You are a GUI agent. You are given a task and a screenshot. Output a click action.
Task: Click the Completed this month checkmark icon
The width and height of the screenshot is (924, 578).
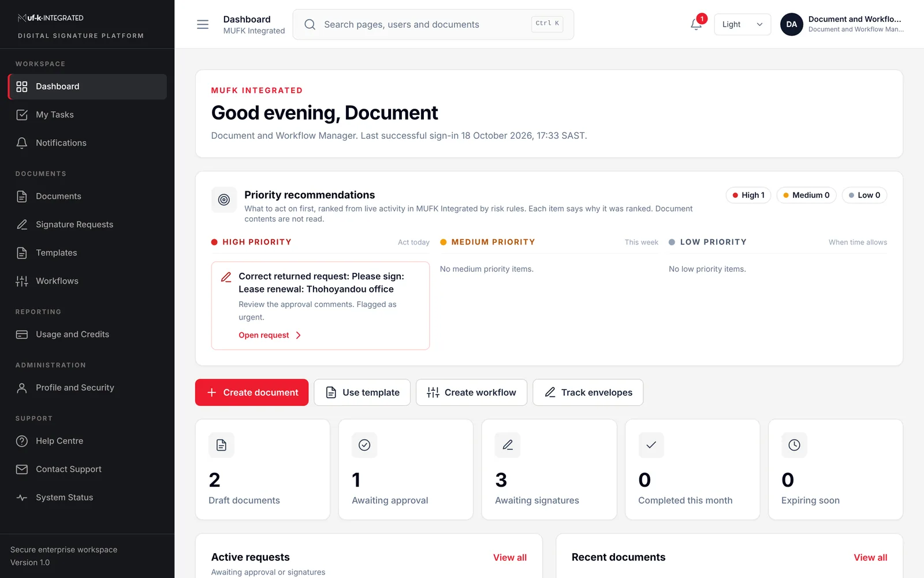point(651,445)
